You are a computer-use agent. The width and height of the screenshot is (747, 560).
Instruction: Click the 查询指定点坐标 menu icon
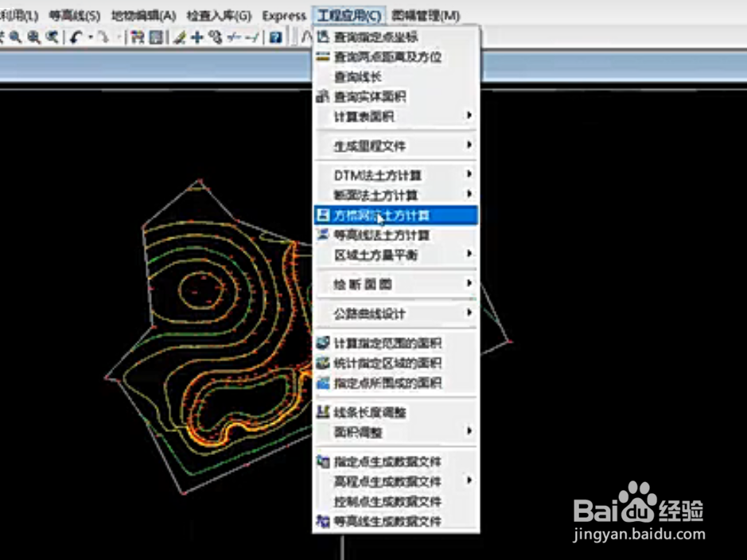click(x=325, y=35)
